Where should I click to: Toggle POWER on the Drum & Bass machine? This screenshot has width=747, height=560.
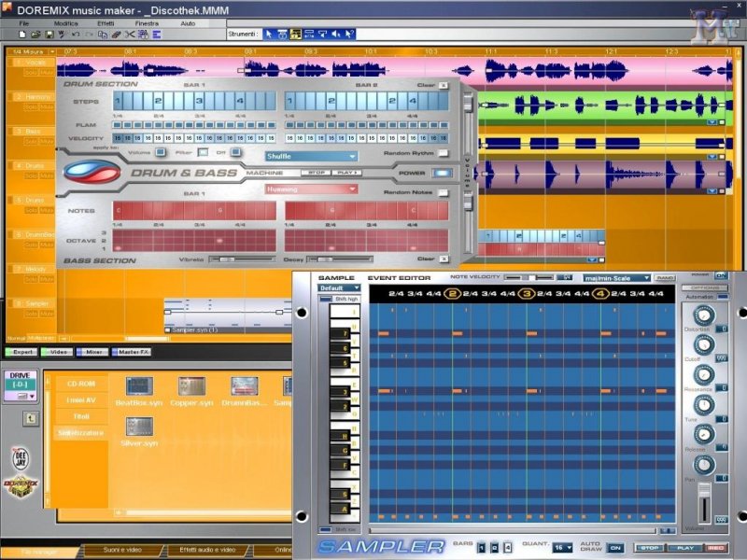443,173
